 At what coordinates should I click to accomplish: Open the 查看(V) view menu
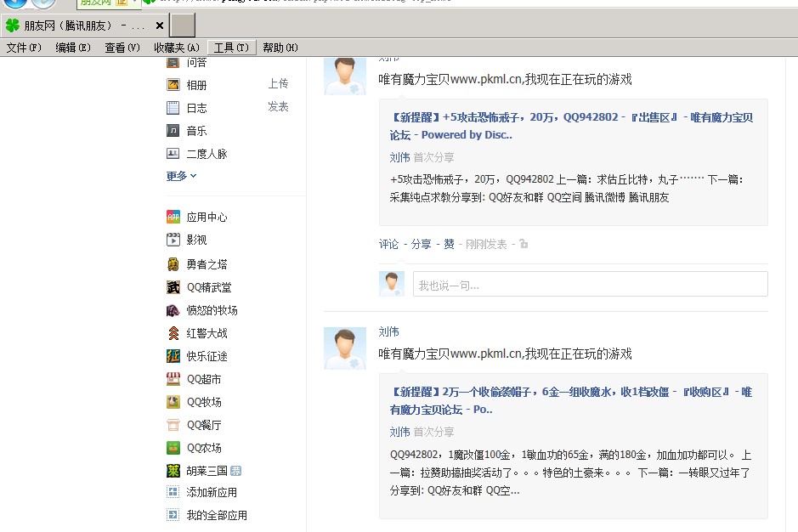(122, 48)
